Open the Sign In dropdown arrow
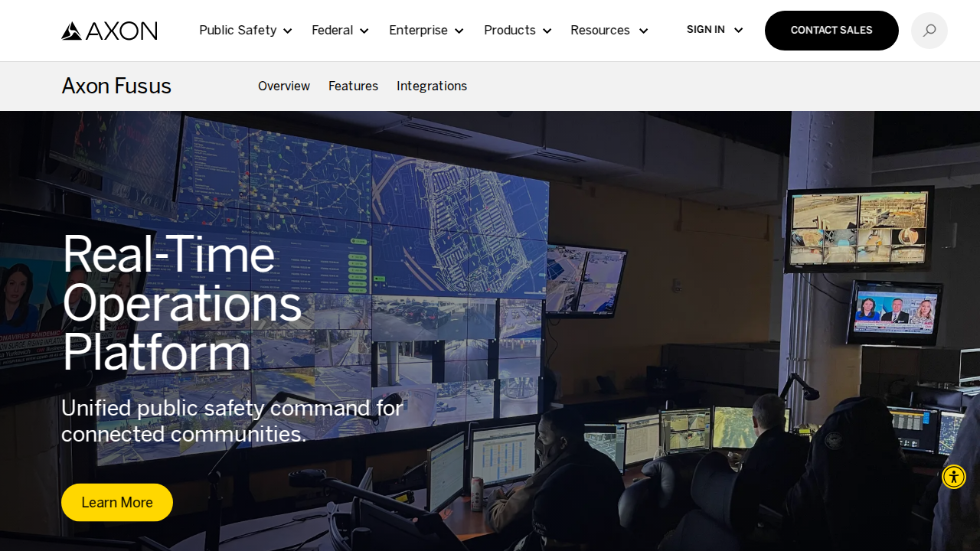 click(x=738, y=31)
